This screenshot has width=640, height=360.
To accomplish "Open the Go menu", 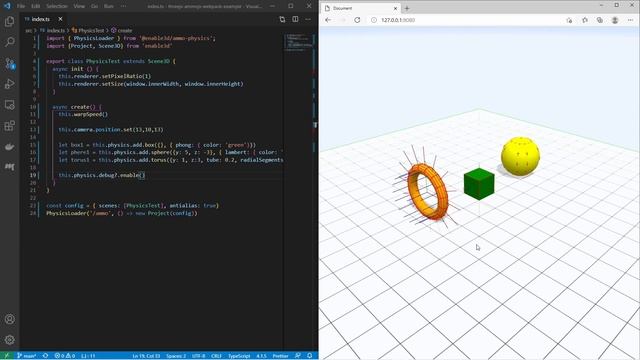I will pyautogui.click(x=94, y=6).
